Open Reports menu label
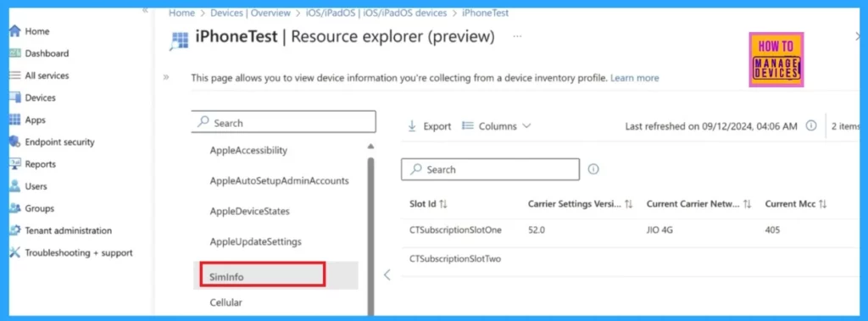The height and width of the screenshot is (321, 868). (41, 164)
